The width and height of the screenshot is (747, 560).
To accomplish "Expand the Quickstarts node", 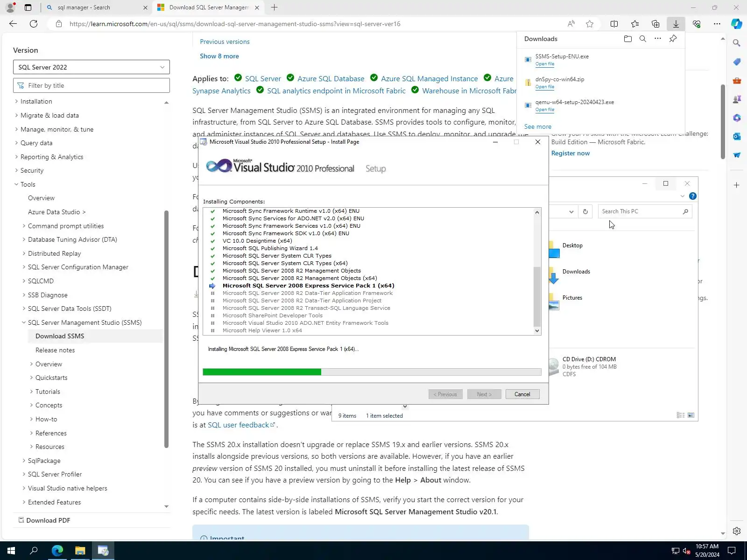I will [x=31, y=378].
